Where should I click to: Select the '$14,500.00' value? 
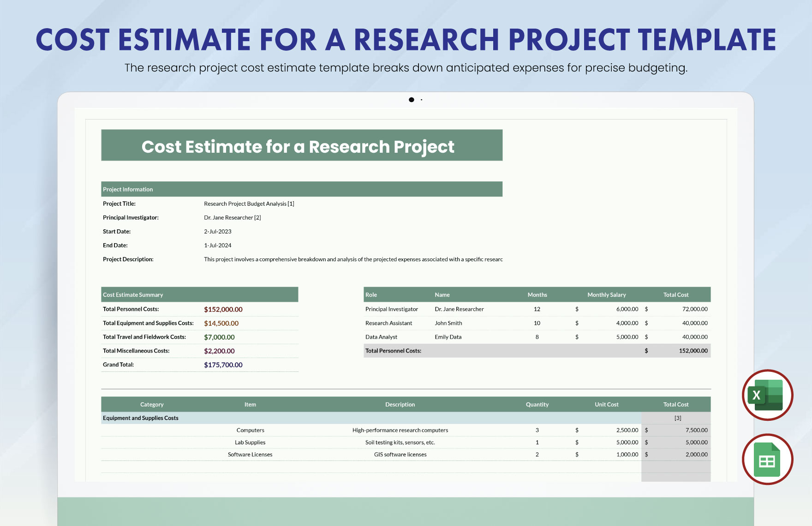[221, 323]
